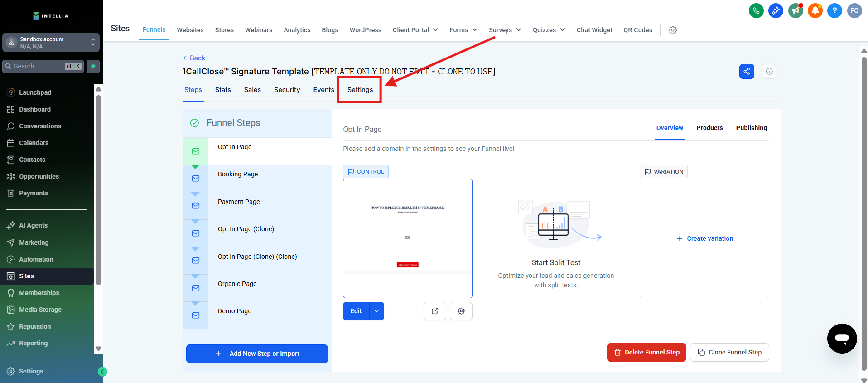This screenshot has width=868, height=383.
Task: Select Booking Page funnel step
Action: tap(238, 174)
